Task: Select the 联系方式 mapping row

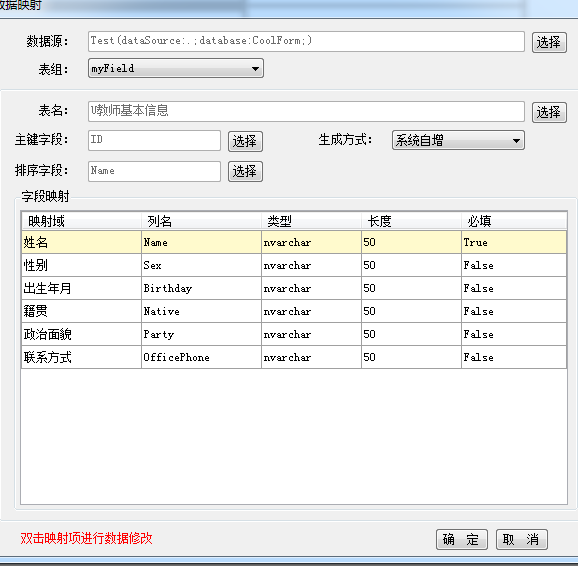Action: 294,357
